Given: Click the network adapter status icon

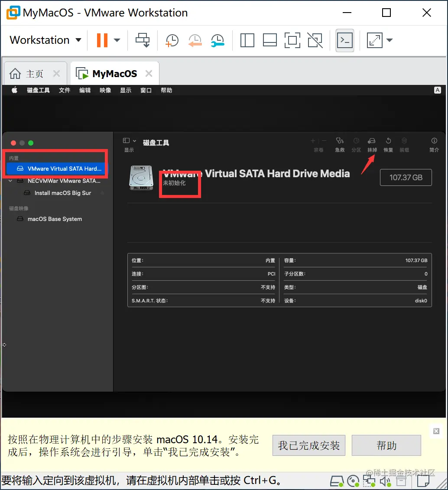Looking at the screenshot, I should (x=369, y=481).
